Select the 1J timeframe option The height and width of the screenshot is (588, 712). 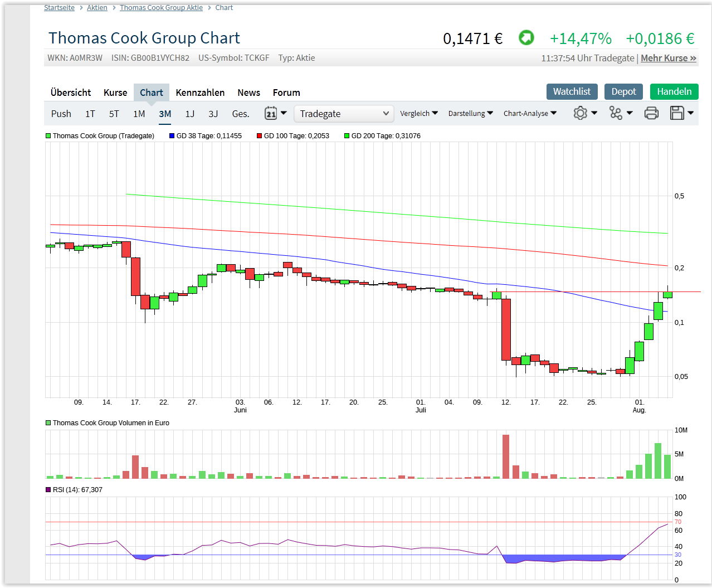(189, 113)
